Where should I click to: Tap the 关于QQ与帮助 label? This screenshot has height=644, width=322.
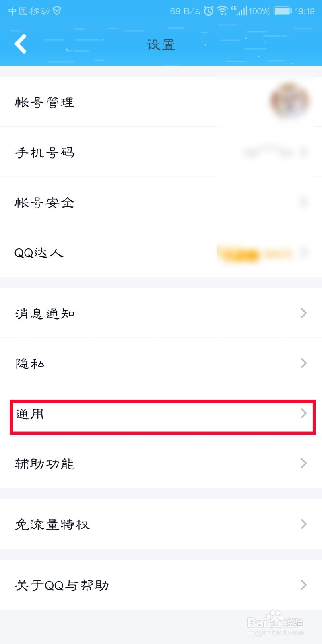[x=62, y=585]
